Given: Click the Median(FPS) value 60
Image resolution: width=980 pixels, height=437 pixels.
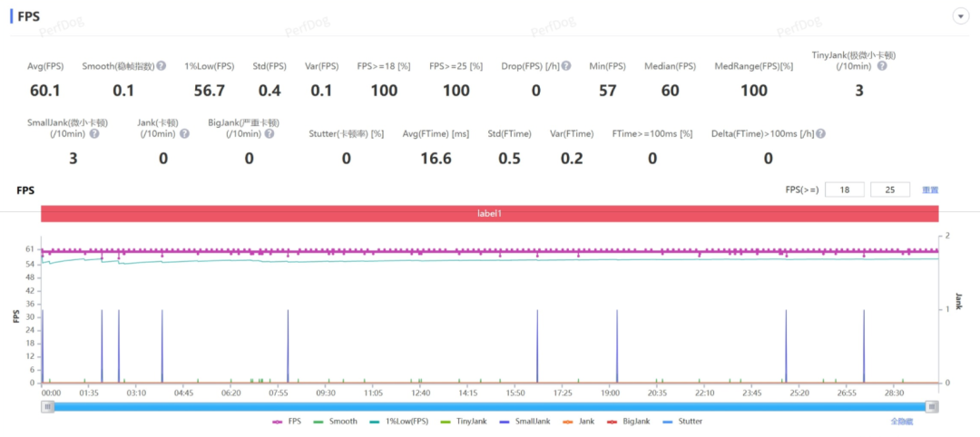Looking at the screenshot, I should pos(670,91).
